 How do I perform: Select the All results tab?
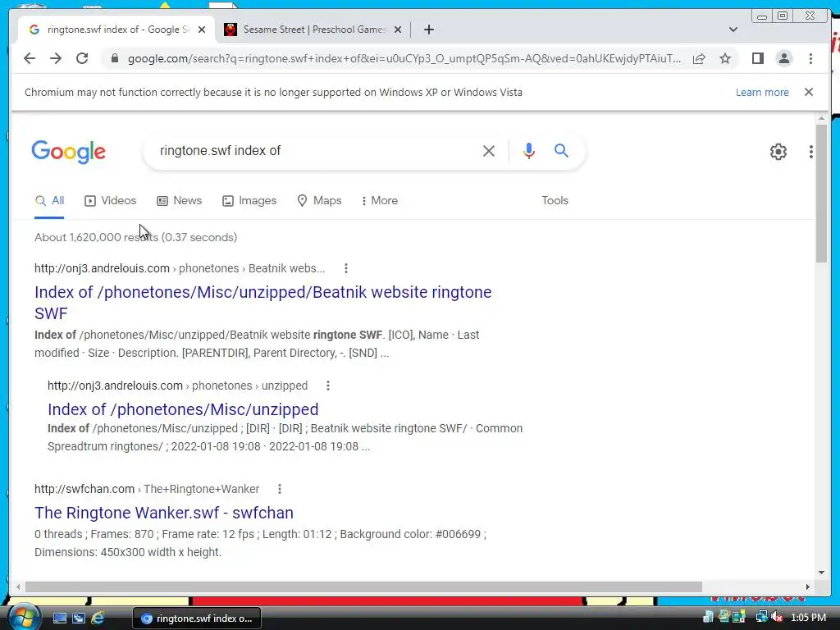pos(49,201)
